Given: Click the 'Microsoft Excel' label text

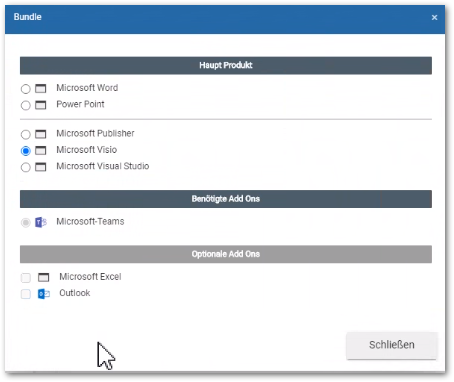Looking at the screenshot, I should coord(90,277).
